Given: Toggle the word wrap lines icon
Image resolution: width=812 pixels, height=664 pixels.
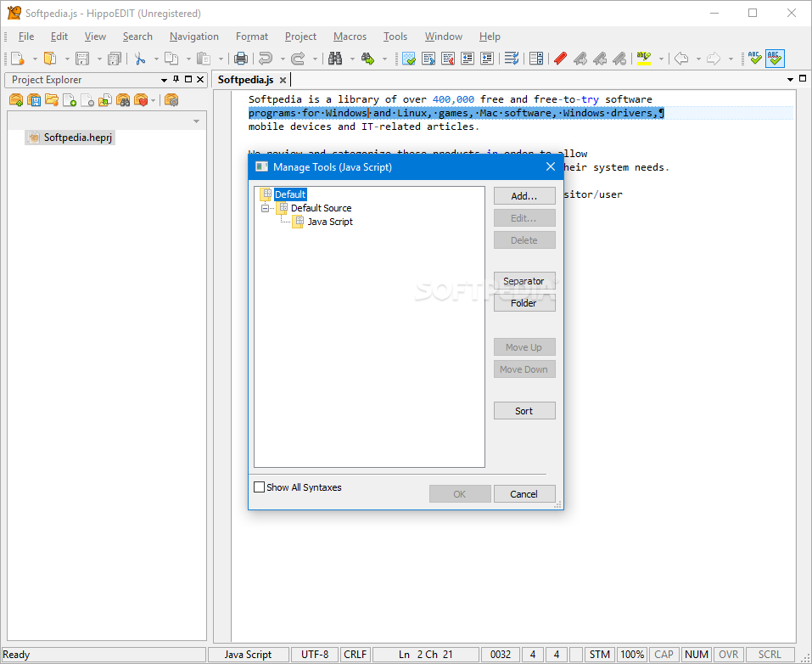Looking at the screenshot, I should [512, 59].
